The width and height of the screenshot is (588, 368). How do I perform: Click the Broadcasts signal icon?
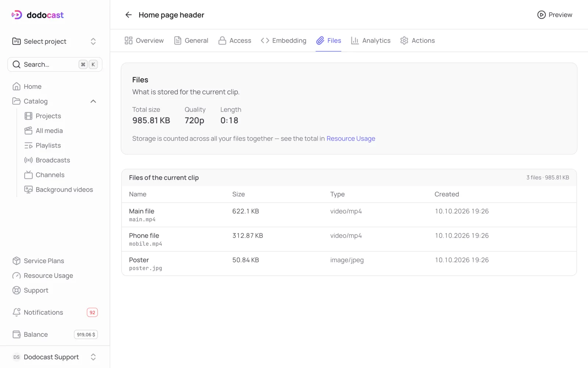coord(28,160)
